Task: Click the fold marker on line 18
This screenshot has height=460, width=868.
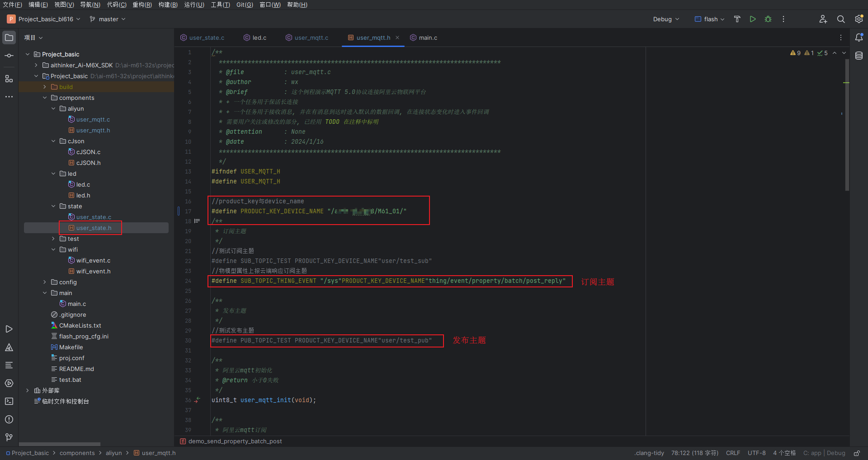Action: pyautogui.click(x=197, y=221)
